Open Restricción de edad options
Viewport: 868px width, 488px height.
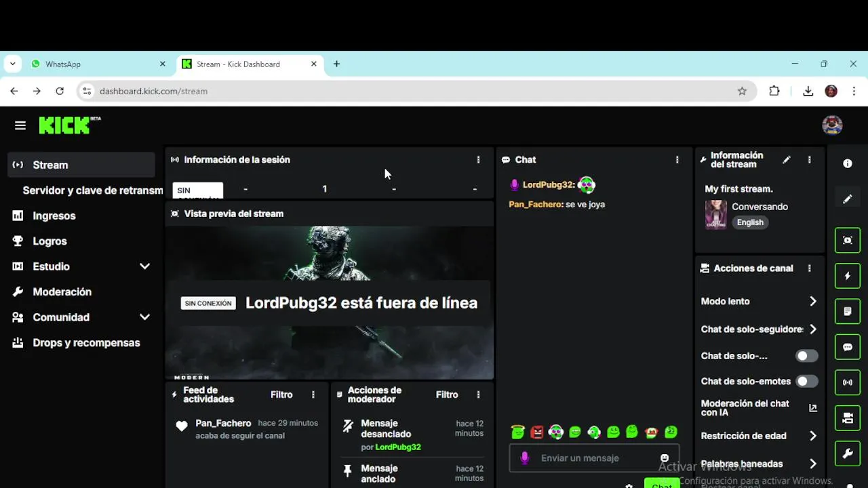pyautogui.click(x=759, y=436)
